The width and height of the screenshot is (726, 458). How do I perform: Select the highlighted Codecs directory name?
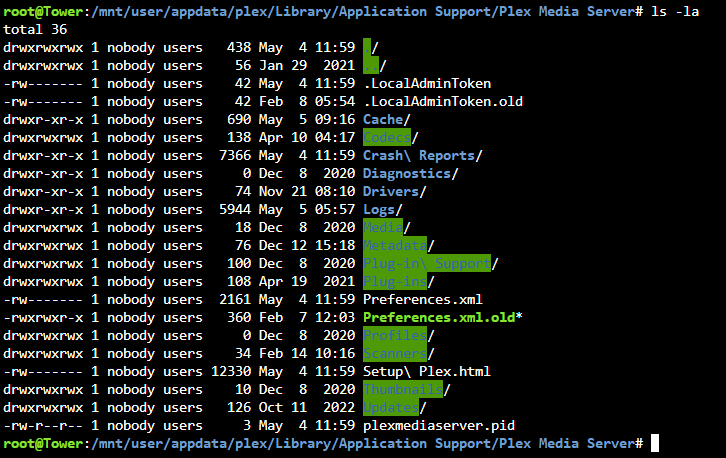point(387,138)
